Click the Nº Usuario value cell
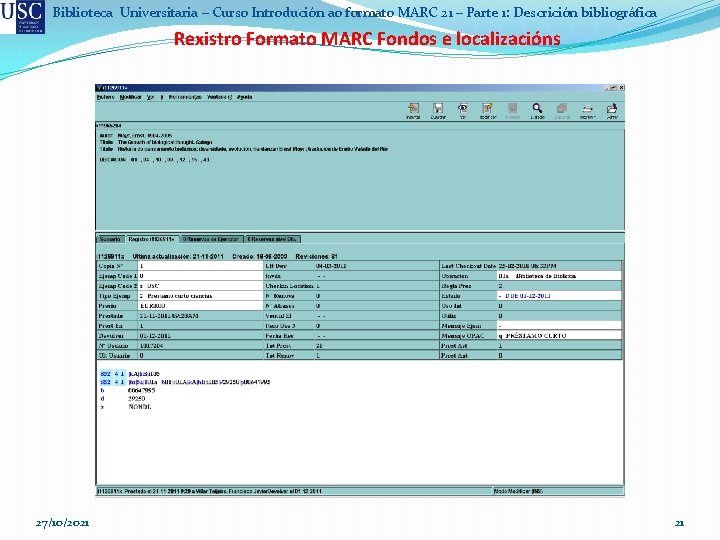720x540 pixels. (x=200, y=346)
